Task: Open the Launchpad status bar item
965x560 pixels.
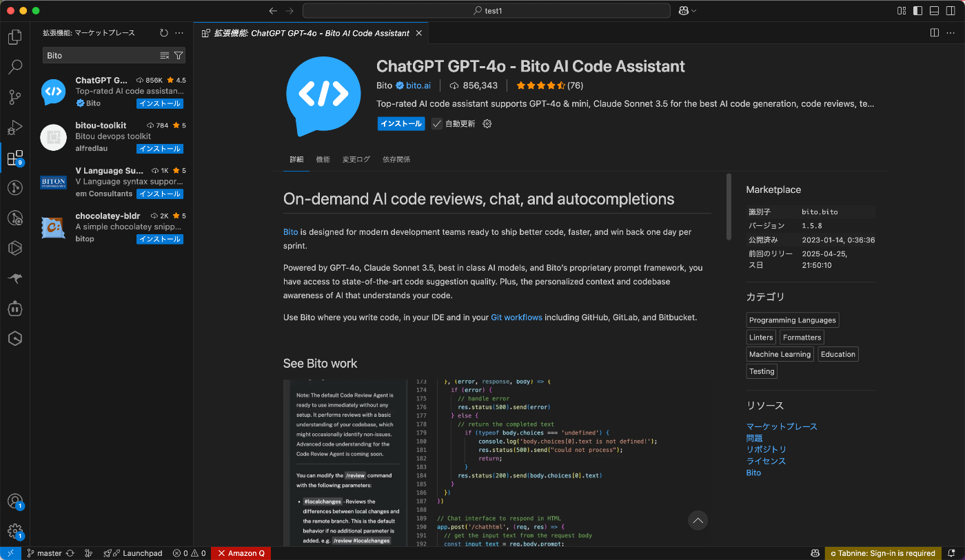Action: point(133,553)
